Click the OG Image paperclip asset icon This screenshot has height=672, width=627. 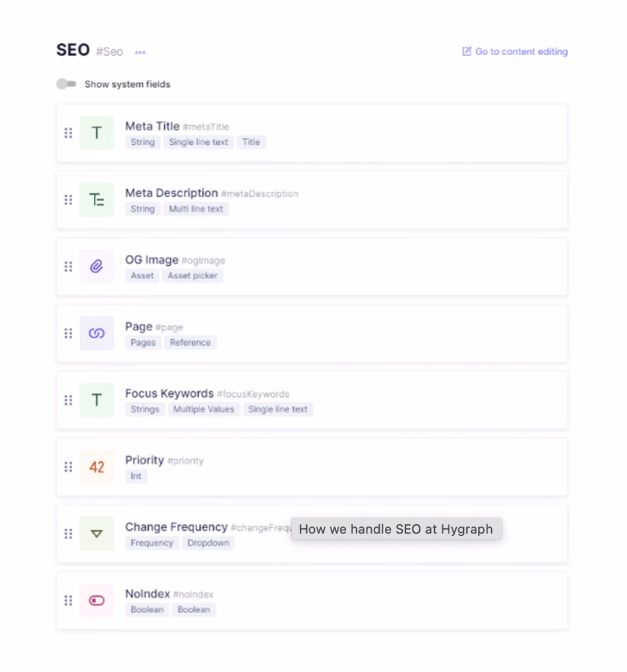96,266
